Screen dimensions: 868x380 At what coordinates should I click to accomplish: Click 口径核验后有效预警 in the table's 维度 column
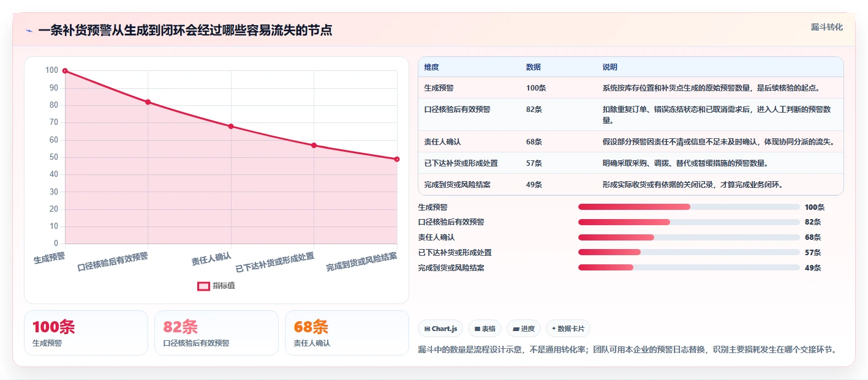(457, 110)
